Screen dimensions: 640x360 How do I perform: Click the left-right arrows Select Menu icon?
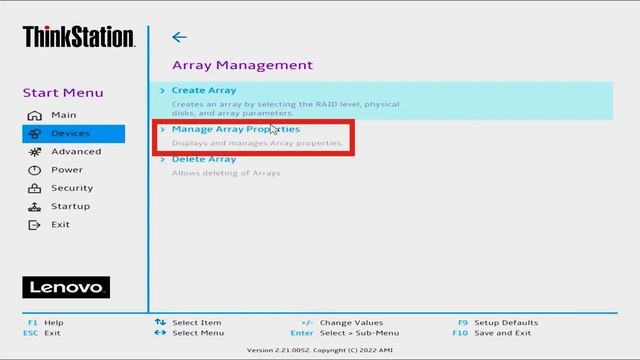160,333
